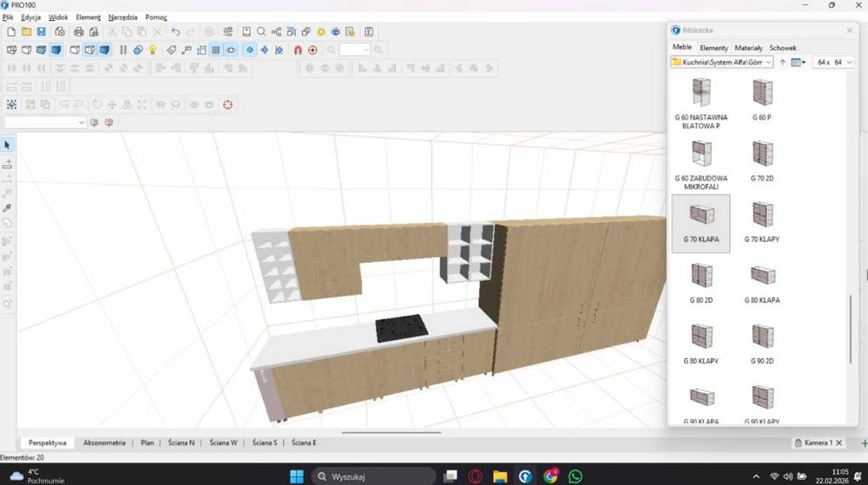Viewport: 868px width, 485px height.
Task: Toggle the blue solid shaded view mode
Action: tap(56, 50)
